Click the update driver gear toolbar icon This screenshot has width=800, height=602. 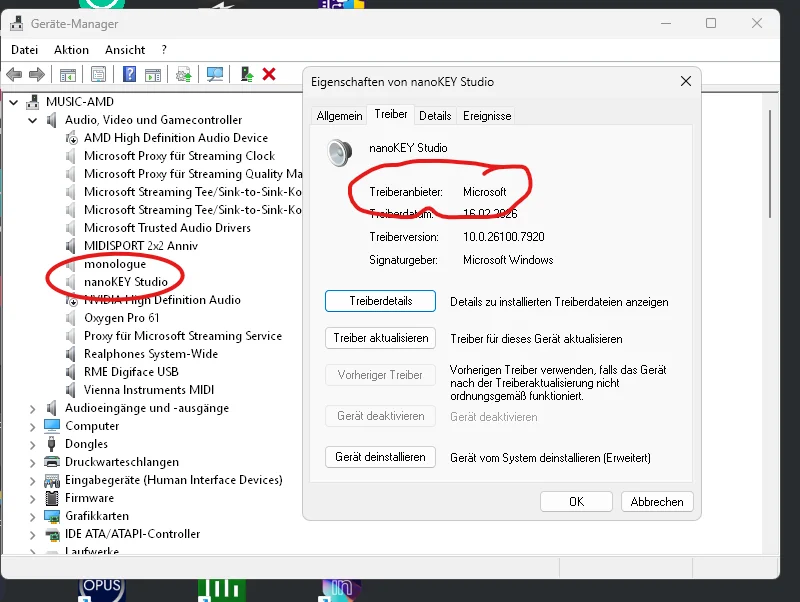[x=184, y=75]
